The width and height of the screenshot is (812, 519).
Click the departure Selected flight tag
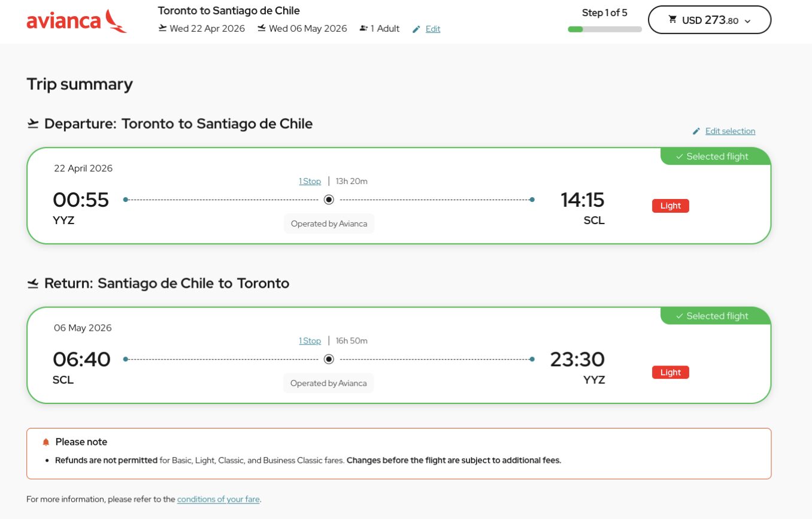point(712,156)
